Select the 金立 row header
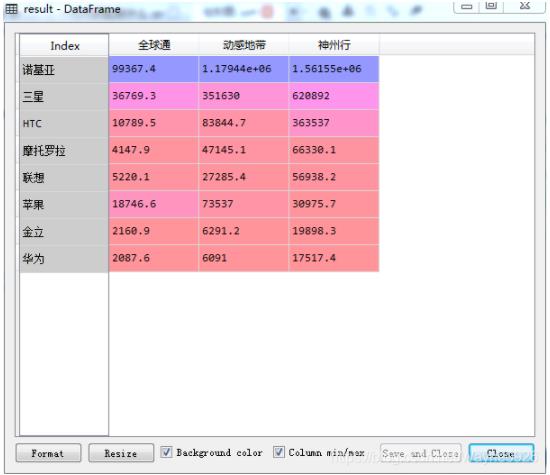This screenshot has width=550, height=475. pyautogui.click(x=64, y=232)
